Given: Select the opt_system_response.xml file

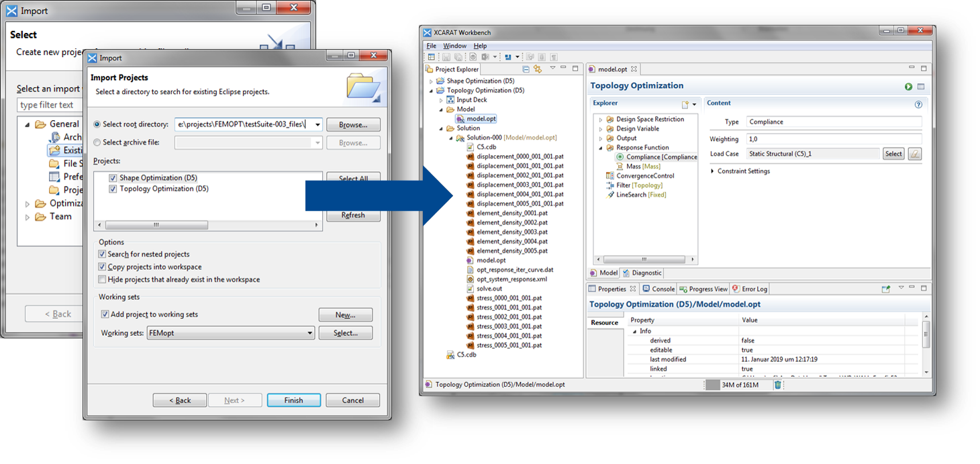Looking at the screenshot, I should point(506,279).
